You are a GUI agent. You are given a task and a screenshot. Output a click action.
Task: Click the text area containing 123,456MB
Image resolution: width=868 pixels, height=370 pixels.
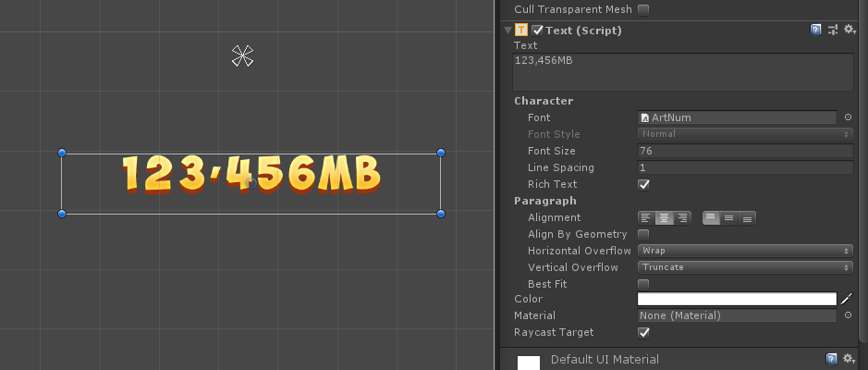[683, 72]
